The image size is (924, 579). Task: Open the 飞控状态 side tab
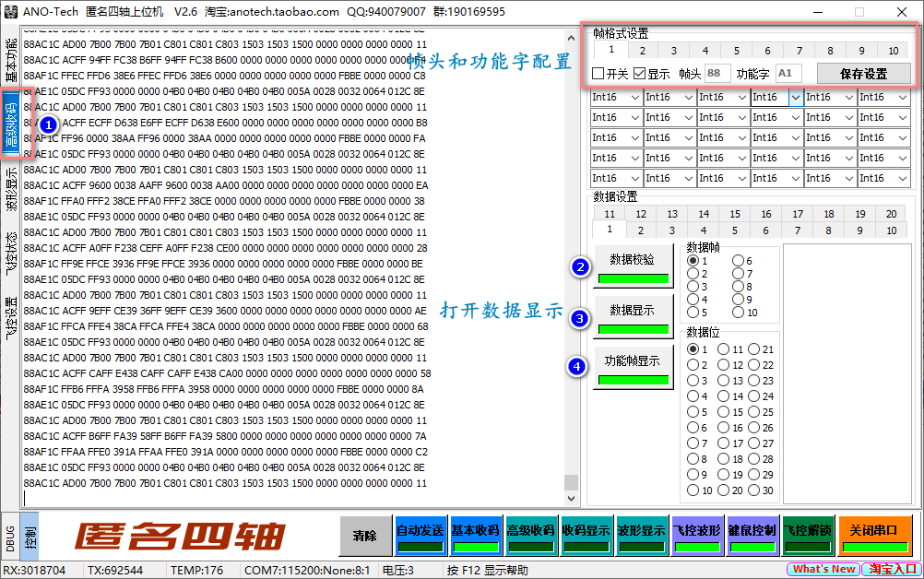11,252
